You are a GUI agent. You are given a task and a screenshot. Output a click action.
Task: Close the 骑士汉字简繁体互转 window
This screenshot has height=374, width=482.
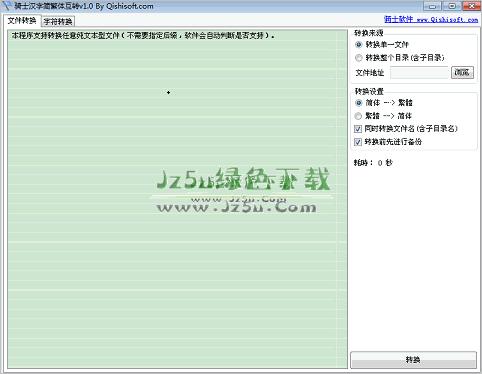[472, 6]
